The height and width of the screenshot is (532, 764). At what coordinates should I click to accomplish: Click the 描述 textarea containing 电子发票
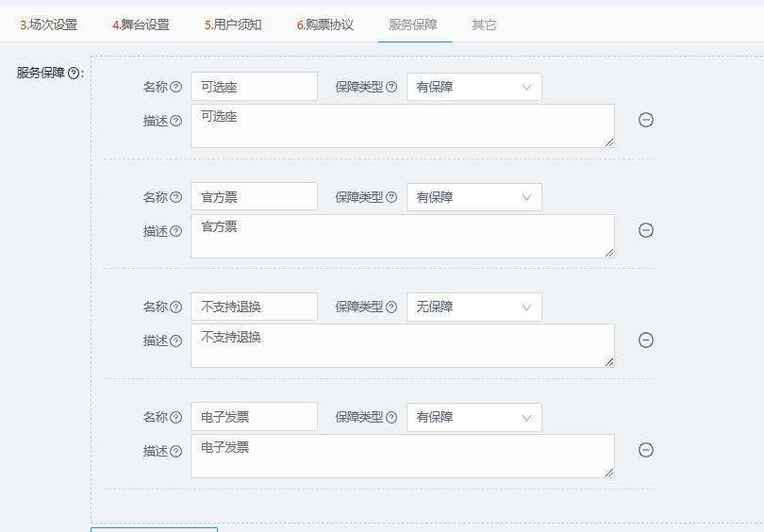403,456
